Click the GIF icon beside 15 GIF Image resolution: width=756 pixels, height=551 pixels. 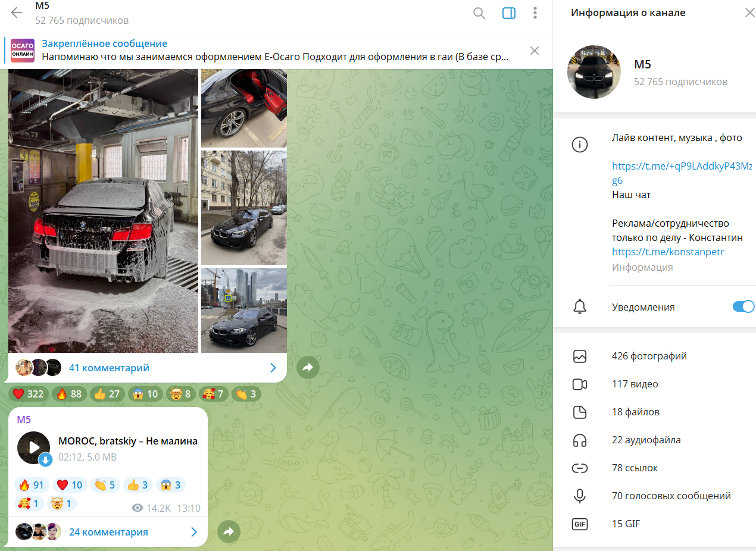pyautogui.click(x=579, y=524)
